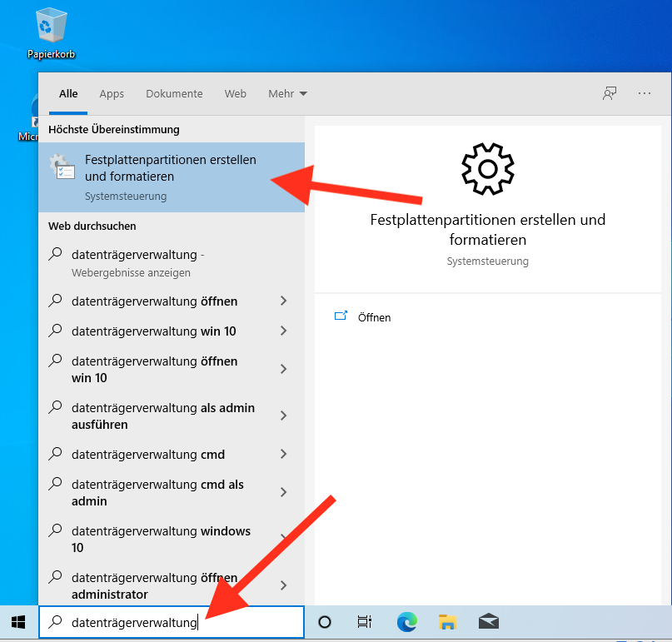
Task: Expand chevron for 'datenträgerverwaltung win 10'
Action: (x=283, y=331)
